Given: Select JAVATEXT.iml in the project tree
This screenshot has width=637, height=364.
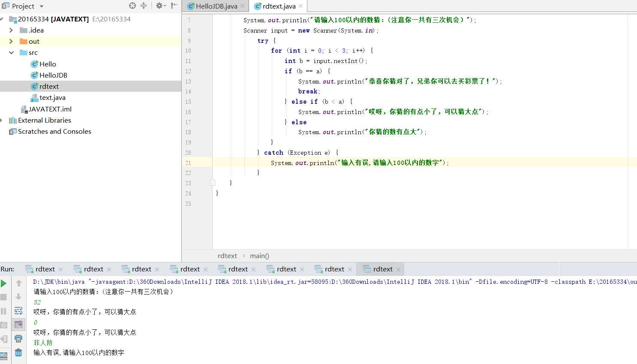Looking at the screenshot, I should pyautogui.click(x=50, y=109).
